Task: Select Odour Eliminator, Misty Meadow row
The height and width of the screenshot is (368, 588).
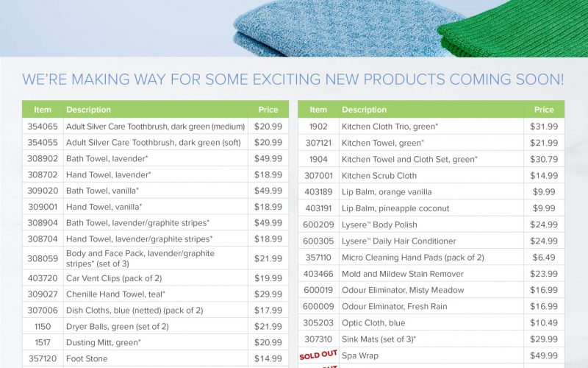Action: click(431, 290)
